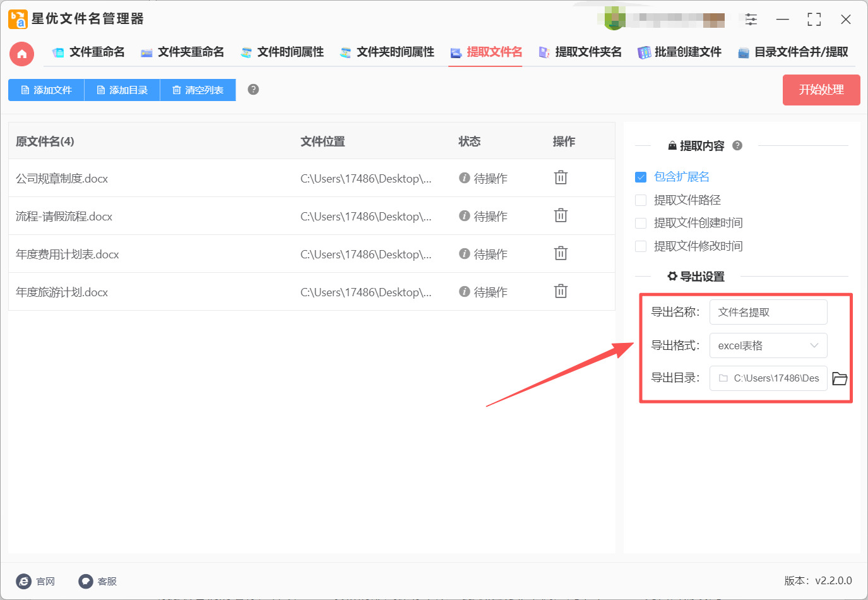This screenshot has height=600, width=868.
Task: Click 添加文件 button
Action: (x=46, y=90)
